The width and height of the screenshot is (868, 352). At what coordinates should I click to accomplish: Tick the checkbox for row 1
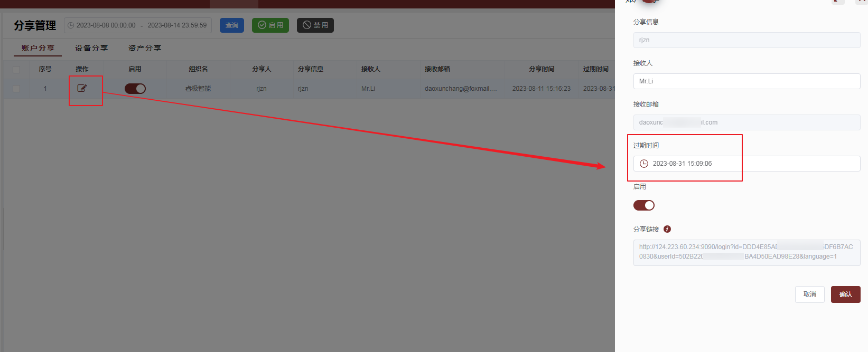click(x=16, y=89)
